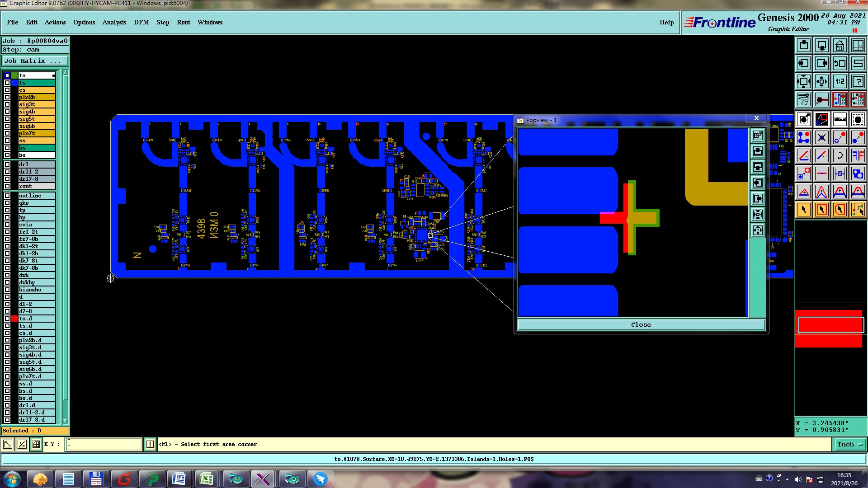The image size is (868, 488).
Task: Open the Inch units dropdown
Action: pos(849,444)
